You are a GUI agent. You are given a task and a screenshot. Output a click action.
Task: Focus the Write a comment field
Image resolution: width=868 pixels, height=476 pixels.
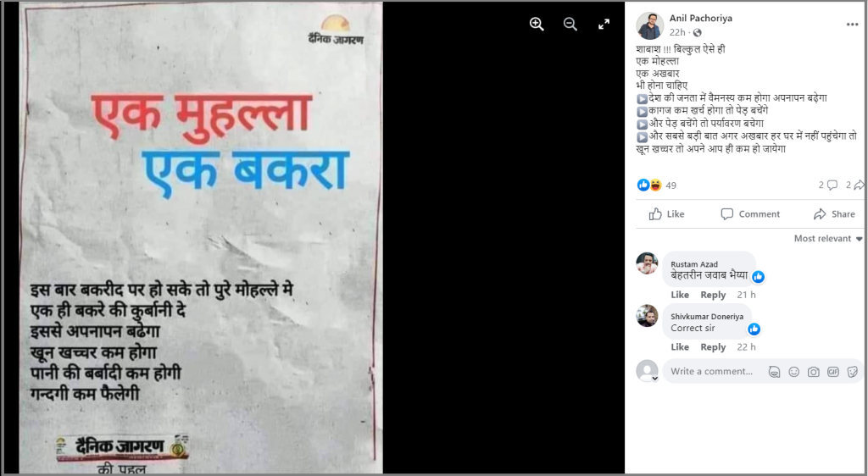point(712,372)
